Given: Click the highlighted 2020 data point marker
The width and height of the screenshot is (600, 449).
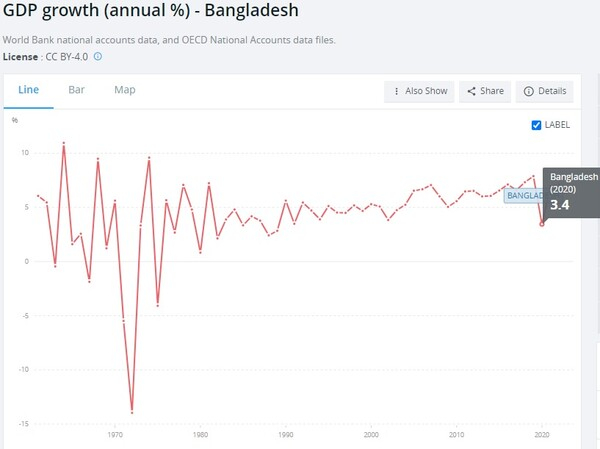Looking at the screenshot, I should tap(542, 224).
